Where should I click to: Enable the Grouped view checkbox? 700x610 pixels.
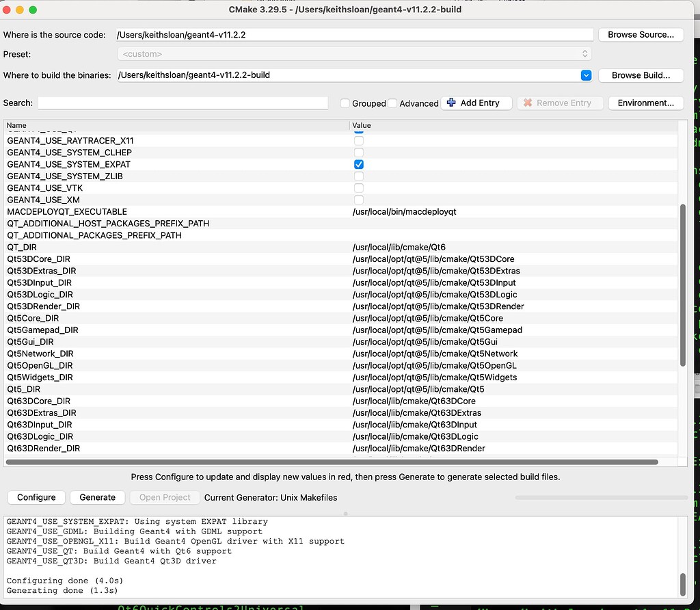tap(345, 103)
